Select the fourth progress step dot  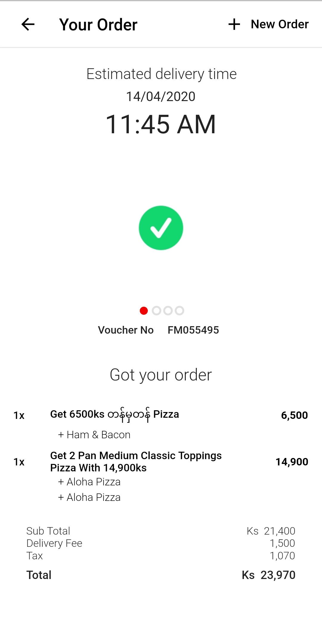179,311
